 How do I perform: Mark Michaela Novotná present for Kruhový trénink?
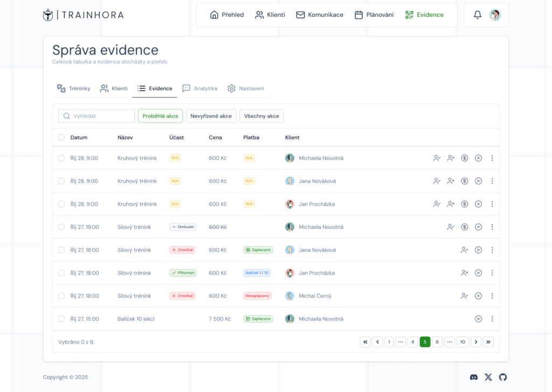click(x=437, y=158)
